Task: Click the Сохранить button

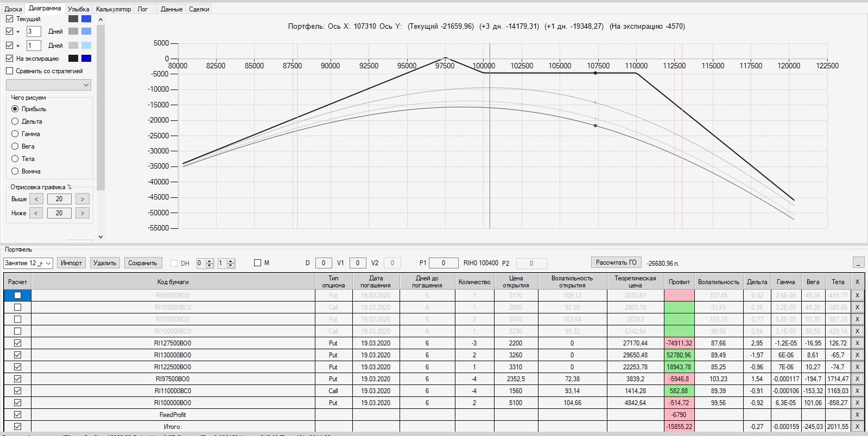Action: (142, 263)
